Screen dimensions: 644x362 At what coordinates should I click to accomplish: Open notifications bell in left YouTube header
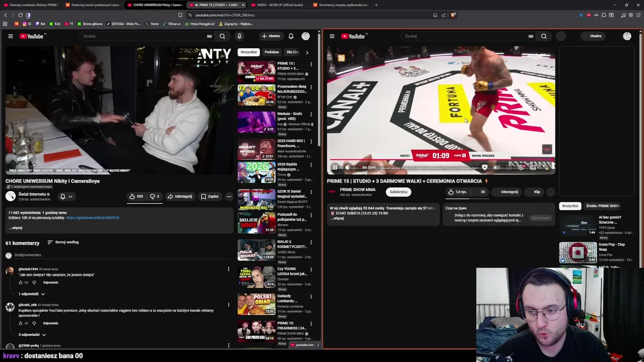291,36
